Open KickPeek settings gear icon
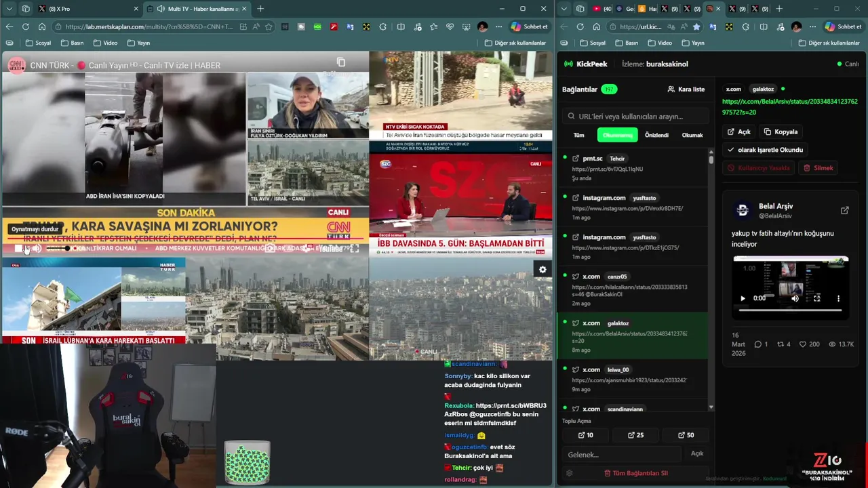The height and width of the screenshot is (488, 868). pyautogui.click(x=570, y=473)
